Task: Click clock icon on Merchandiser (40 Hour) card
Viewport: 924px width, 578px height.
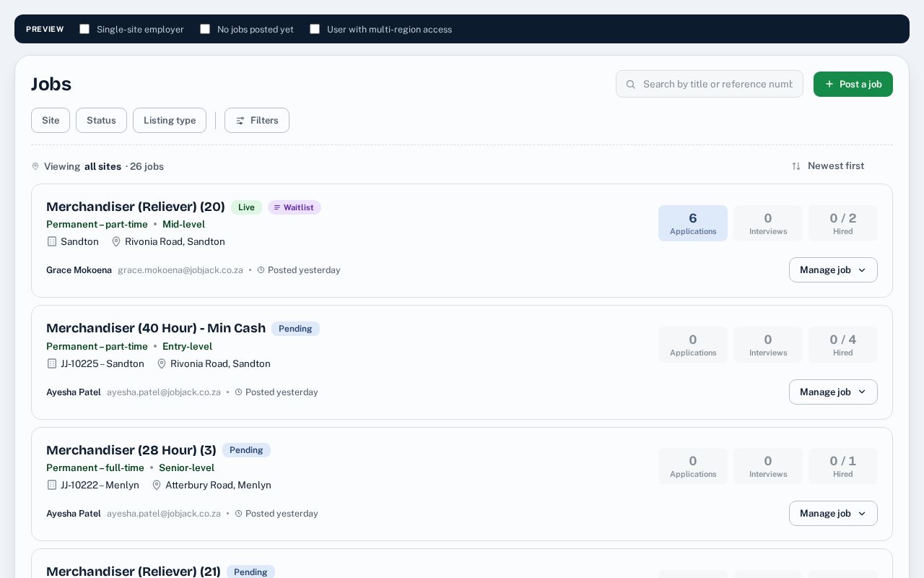Action: [239, 392]
